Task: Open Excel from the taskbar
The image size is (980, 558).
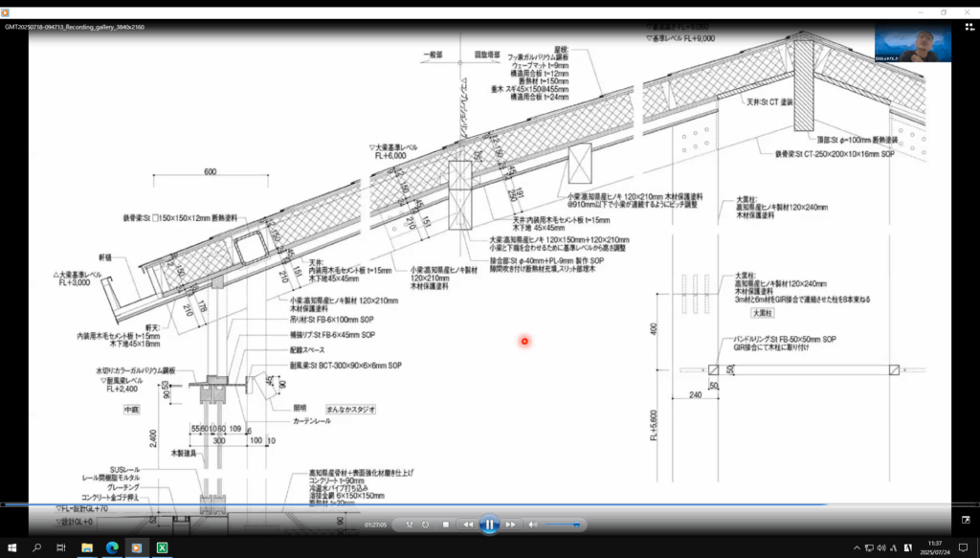Action: click(162, 547)
